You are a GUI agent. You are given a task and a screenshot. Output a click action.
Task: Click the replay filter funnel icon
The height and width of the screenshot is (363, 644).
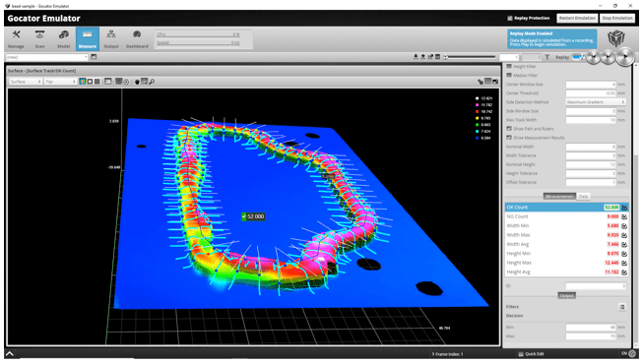[547, 57]
